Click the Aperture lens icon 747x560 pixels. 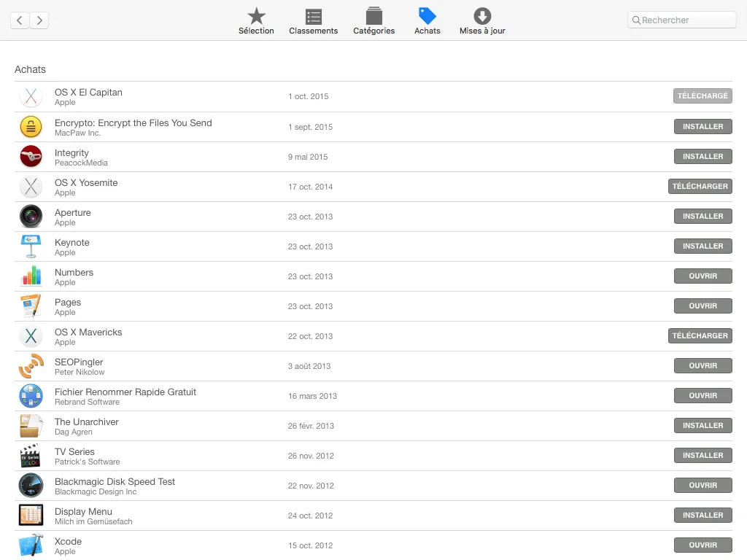click(x=31, y=217)
